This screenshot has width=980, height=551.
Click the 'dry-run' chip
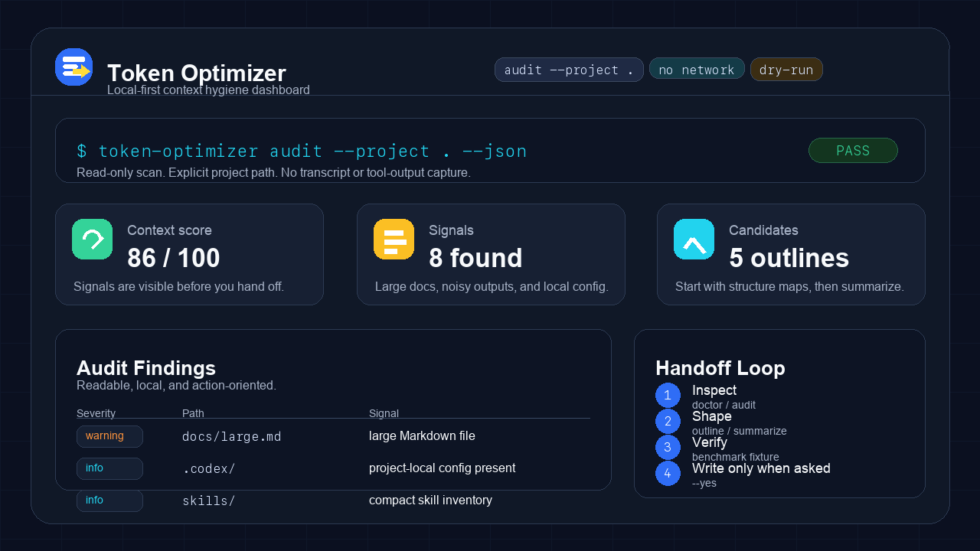[786, 70]
